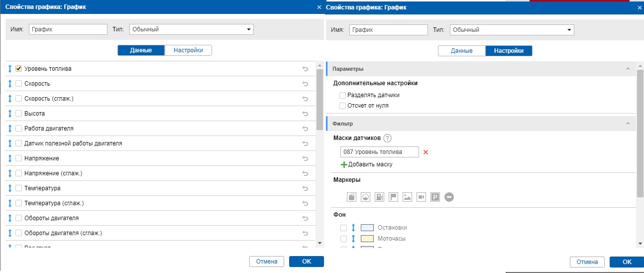Click the yellow Моточасы color swatch

tap(367, 239)
